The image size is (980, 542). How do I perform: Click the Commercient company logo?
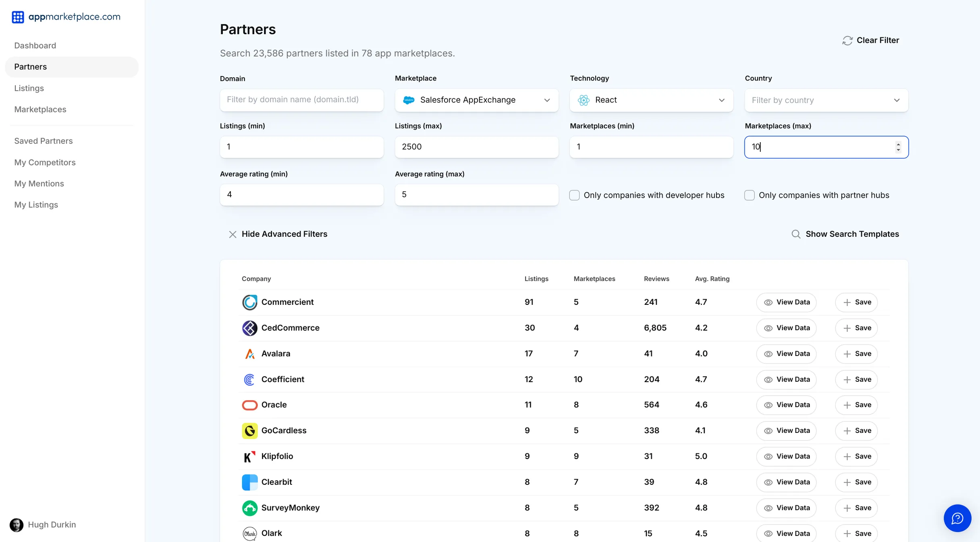(249, 302)
